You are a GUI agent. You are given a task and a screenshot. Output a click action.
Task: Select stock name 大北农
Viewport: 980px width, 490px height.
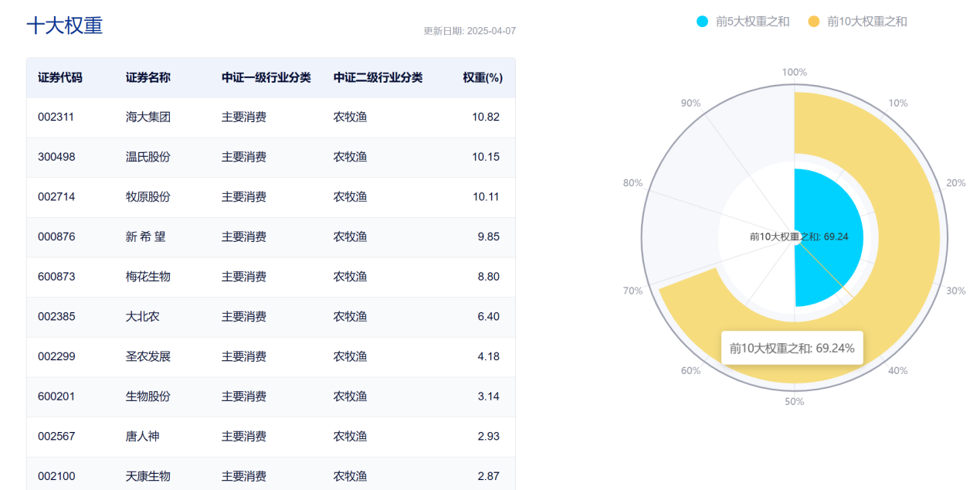pos(143,317)
